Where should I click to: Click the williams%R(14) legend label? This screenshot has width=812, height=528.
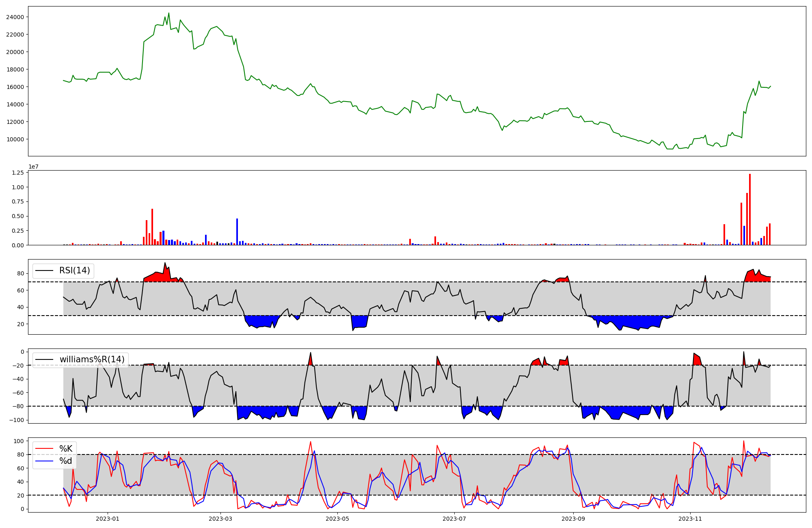[92, 359]
